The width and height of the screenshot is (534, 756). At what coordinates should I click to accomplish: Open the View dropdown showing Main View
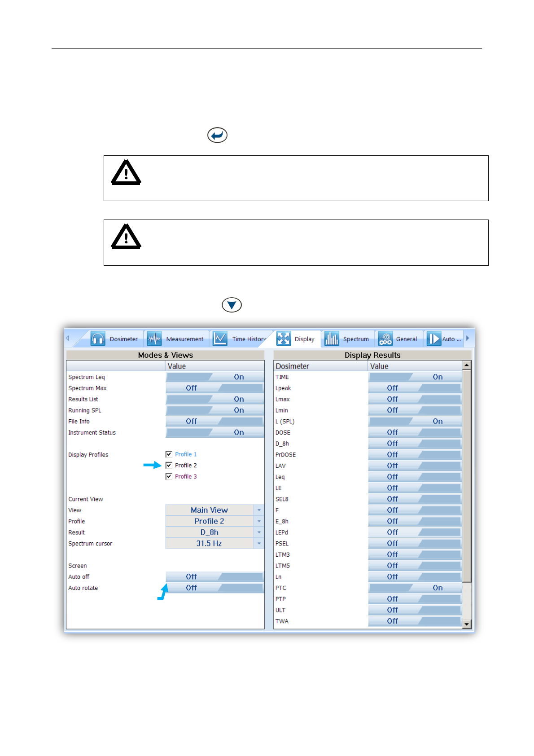pos(214,510)
